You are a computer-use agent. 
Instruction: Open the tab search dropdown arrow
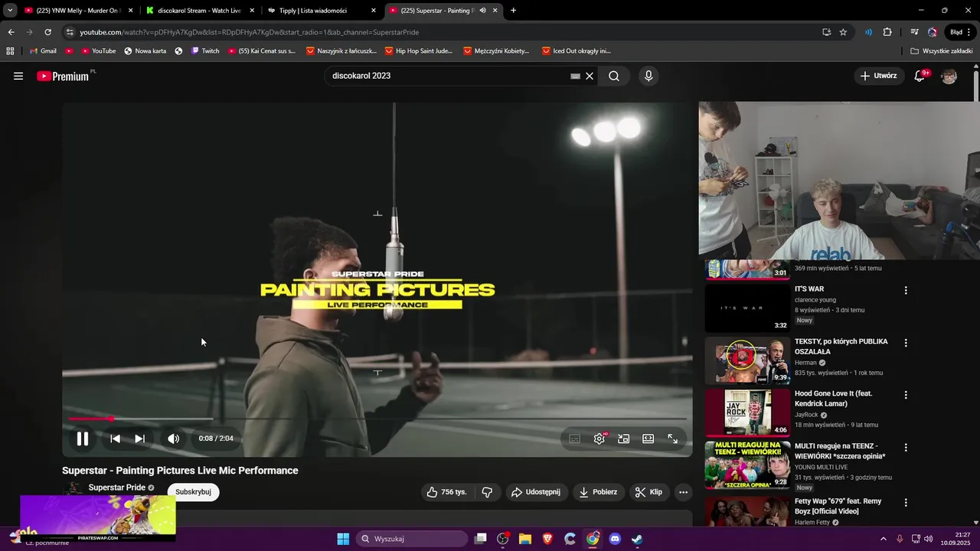pos(9,11)
